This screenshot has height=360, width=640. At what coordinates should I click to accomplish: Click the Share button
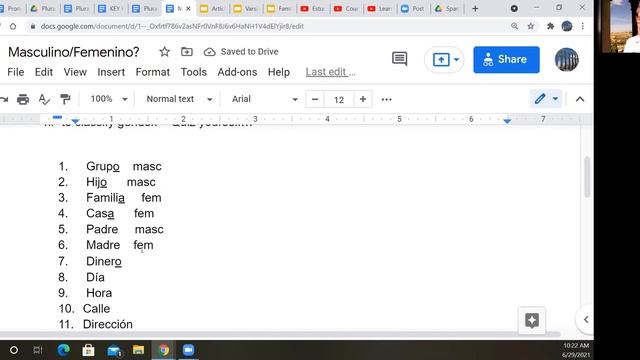pos(506,60)
